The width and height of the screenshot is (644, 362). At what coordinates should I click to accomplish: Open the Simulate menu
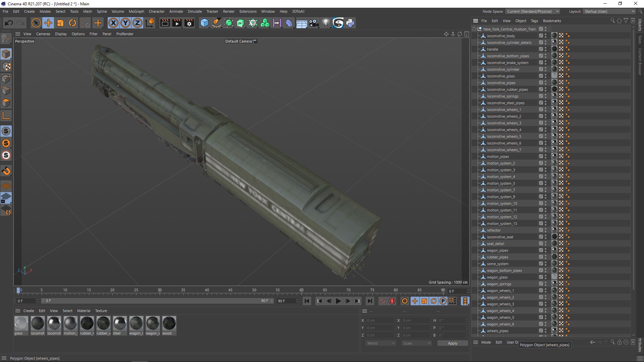(x=195, y=11)
